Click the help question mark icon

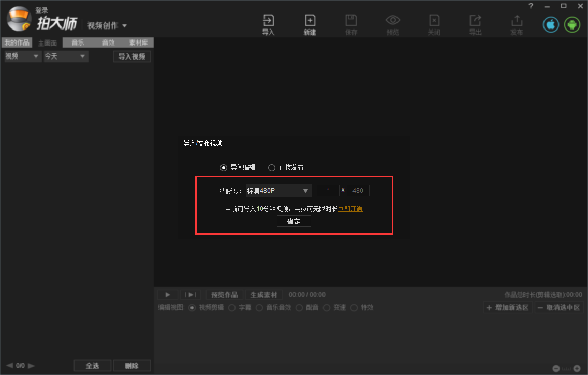point(531,6)
